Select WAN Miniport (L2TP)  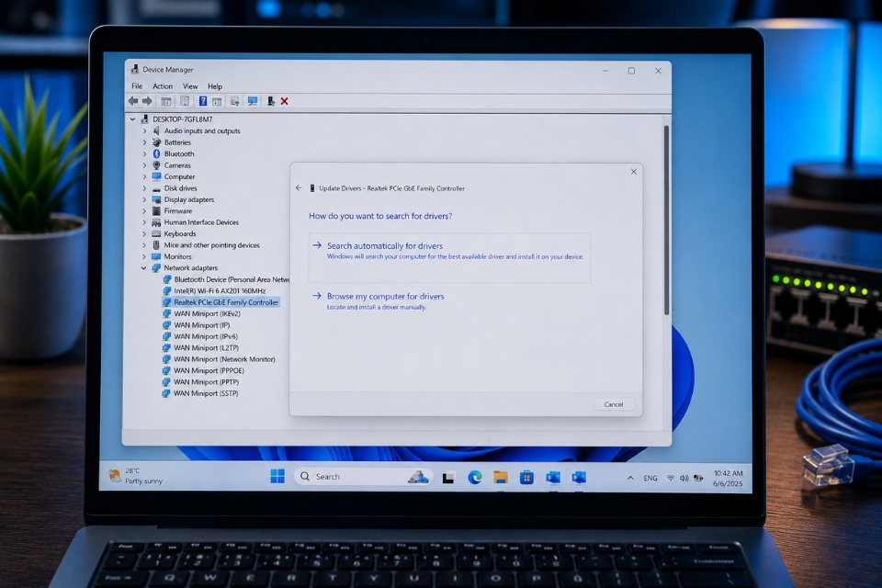[x=201, y=347]
